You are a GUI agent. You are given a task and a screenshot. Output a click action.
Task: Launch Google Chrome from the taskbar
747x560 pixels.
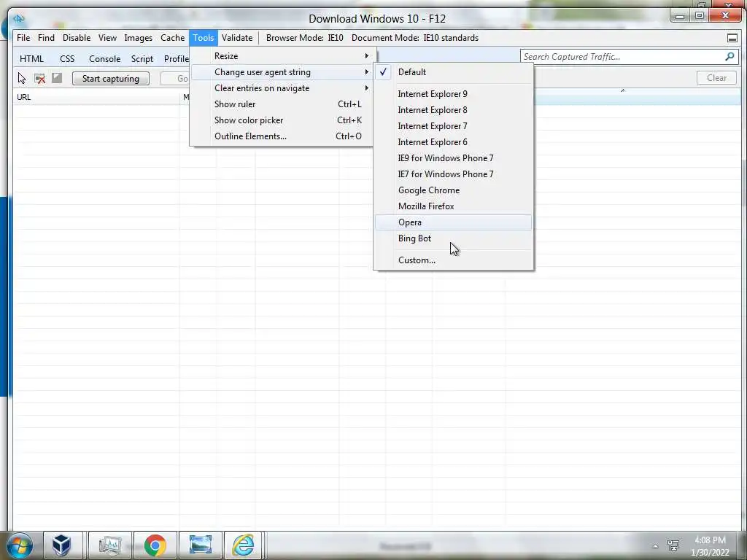click(155, 545)
